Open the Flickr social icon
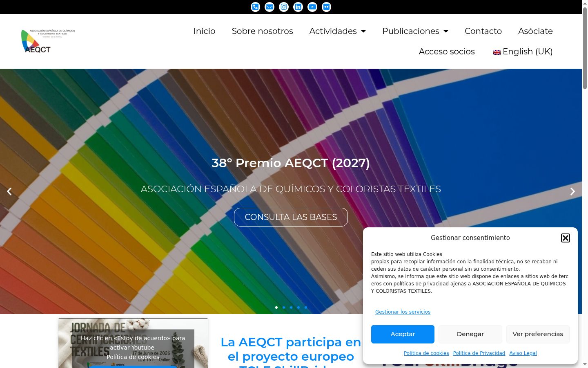 point(327,7)
